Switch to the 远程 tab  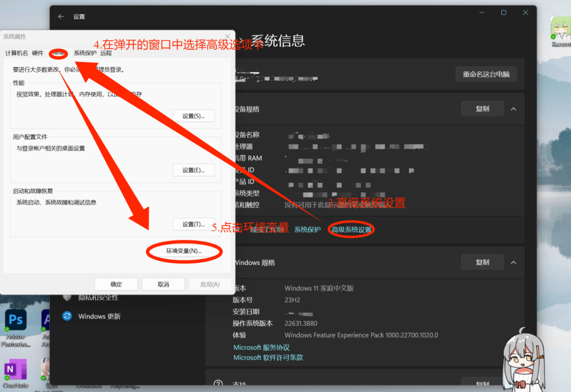pyautogui.click(x=106, y=53)
